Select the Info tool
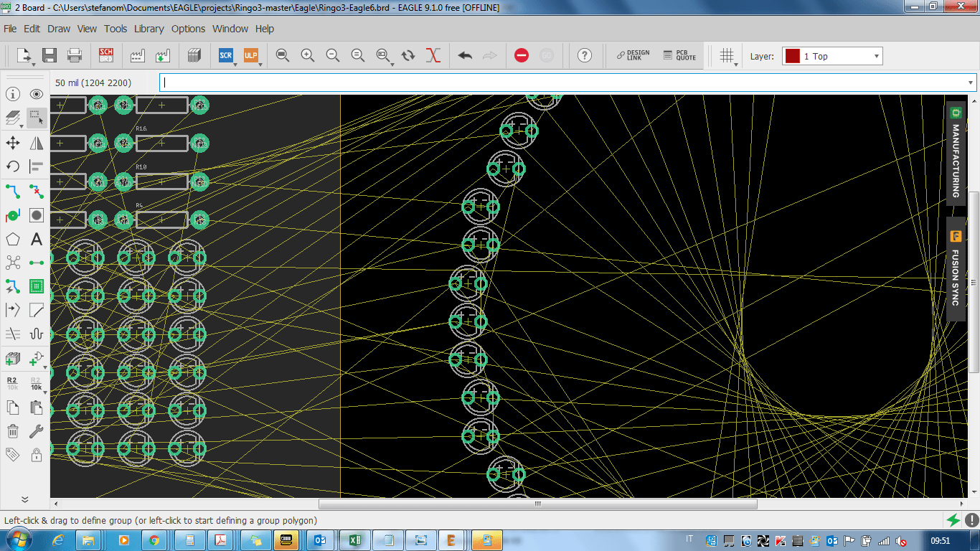This screenshot has height=551, width=980. pyautogui.click(x=13, y=94)
